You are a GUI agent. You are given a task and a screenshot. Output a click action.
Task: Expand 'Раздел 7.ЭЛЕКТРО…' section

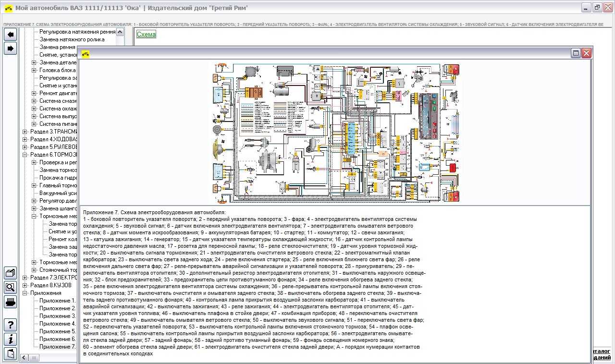25,278
